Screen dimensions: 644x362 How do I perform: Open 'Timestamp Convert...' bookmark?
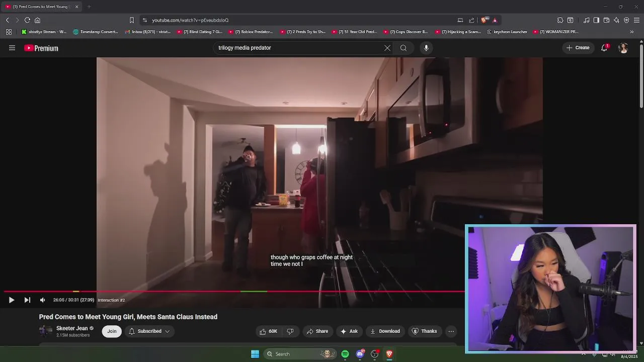pos(96,32)
